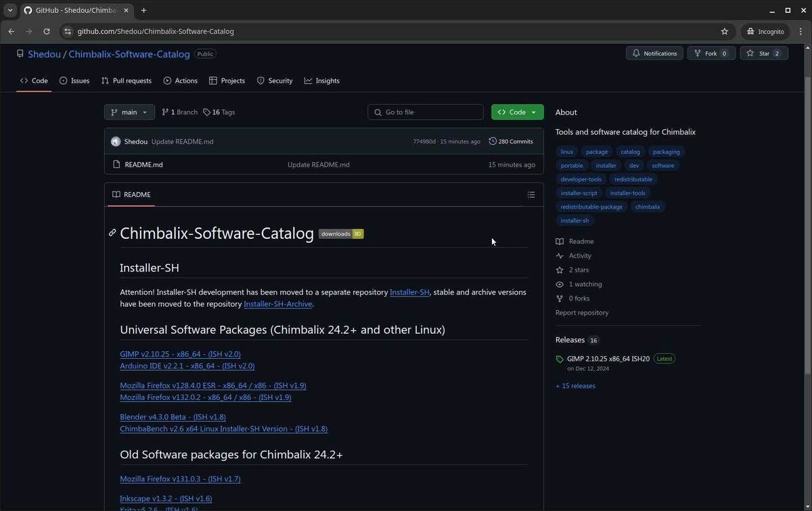
Task: View the 1 Branch link
Action: click(179, 112)
